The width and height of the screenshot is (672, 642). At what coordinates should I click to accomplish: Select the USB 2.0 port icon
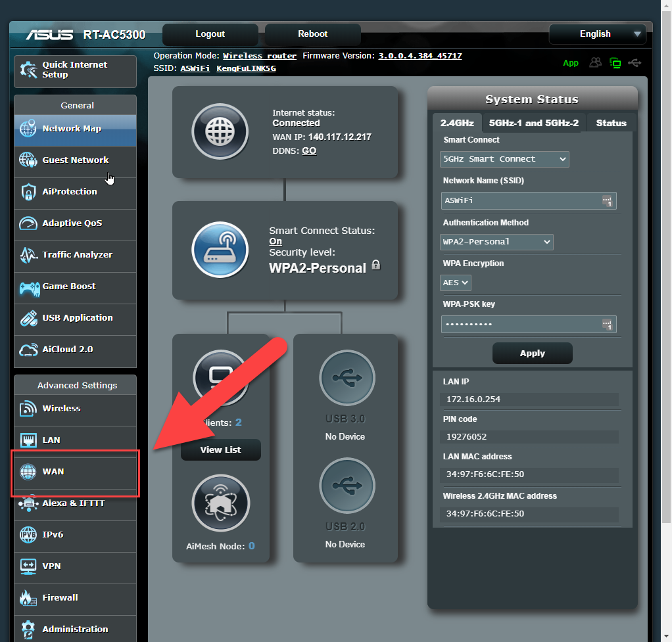tap(347, 486)
